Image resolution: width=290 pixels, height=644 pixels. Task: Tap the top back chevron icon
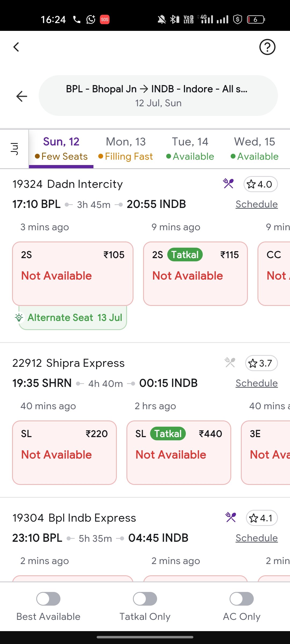(x=16, y=47)
